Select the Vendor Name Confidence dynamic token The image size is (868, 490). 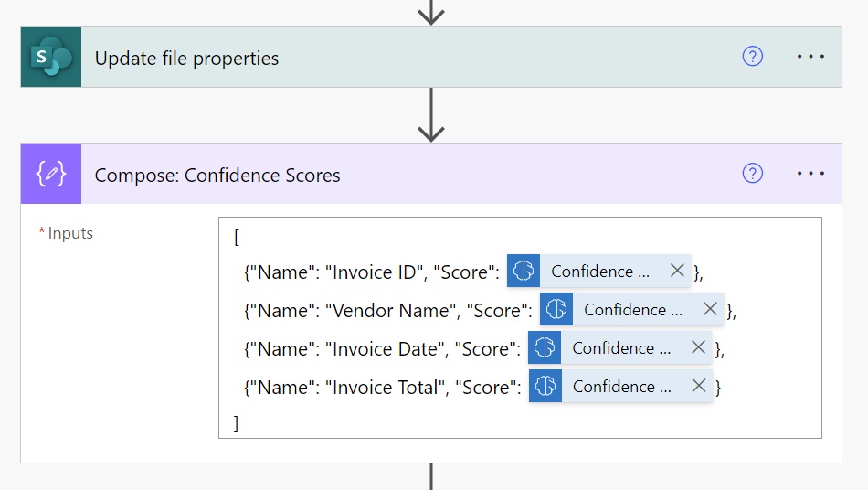[x=633, y=310]
